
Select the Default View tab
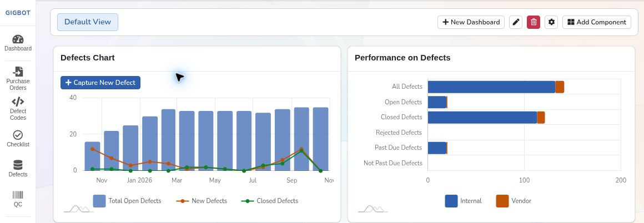(x=88, y=22)
